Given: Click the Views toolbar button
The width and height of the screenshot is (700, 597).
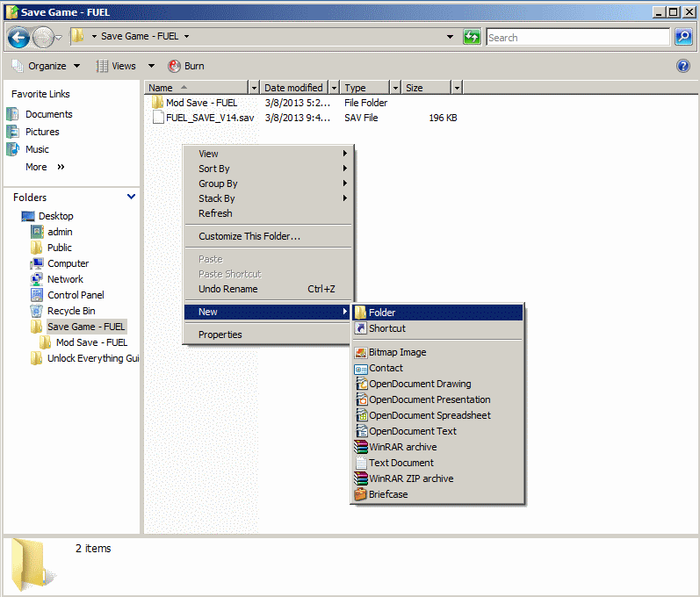Looking at the screenshot, I should (x=116, y=66).
